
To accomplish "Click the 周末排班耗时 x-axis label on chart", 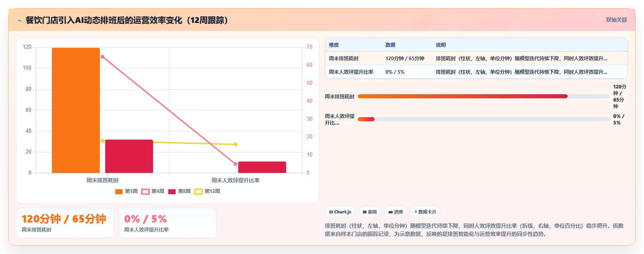I will tap(103, 180).
